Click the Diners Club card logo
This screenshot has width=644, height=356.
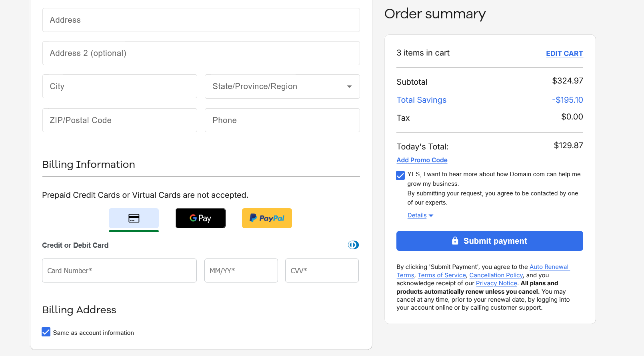353,245
